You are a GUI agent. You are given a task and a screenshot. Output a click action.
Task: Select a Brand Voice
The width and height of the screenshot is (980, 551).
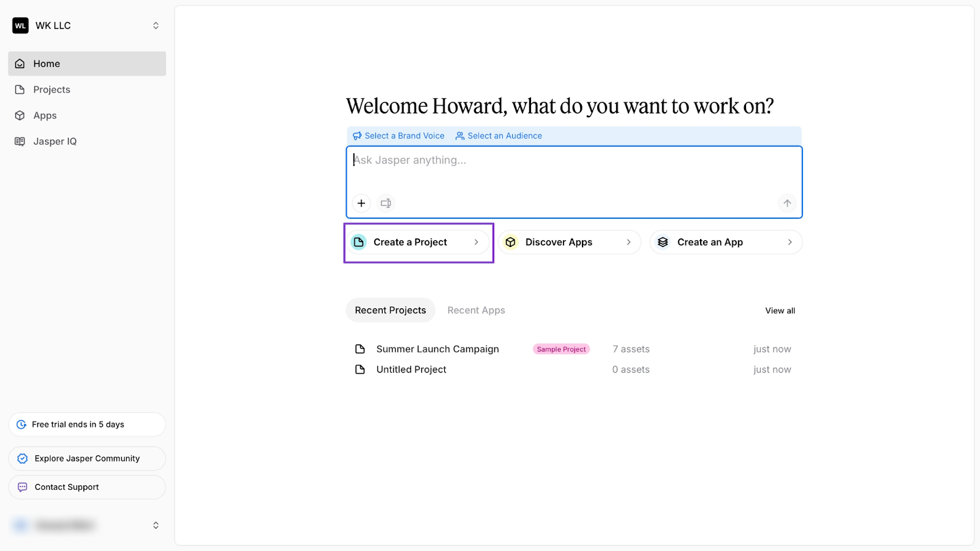[x=399, y=136]
